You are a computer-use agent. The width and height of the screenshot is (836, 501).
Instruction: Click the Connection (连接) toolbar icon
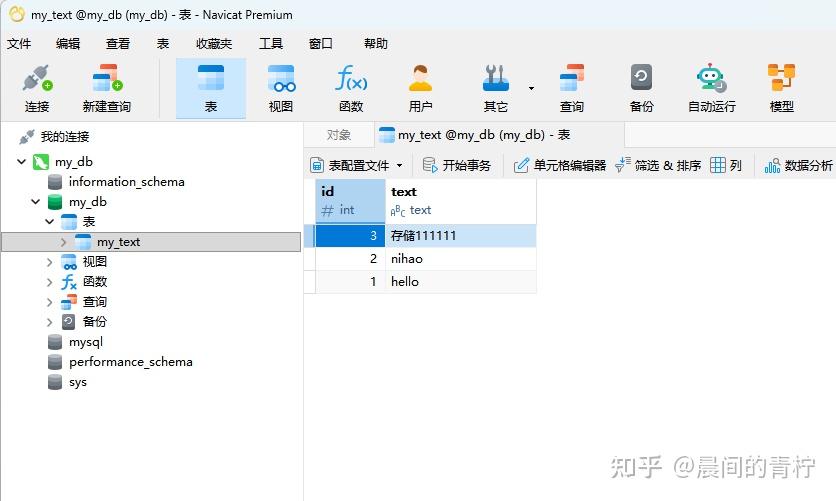37,88
